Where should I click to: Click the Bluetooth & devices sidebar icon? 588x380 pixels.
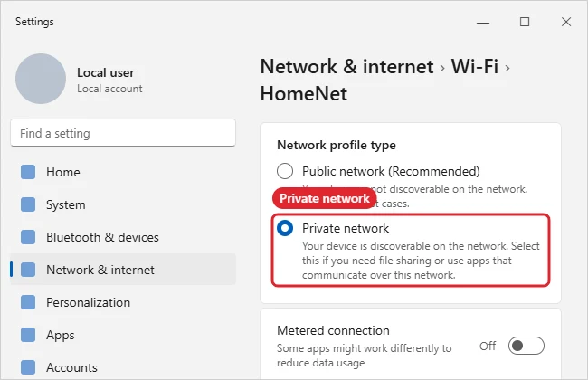pyautogui.click(x=28, y=237)
